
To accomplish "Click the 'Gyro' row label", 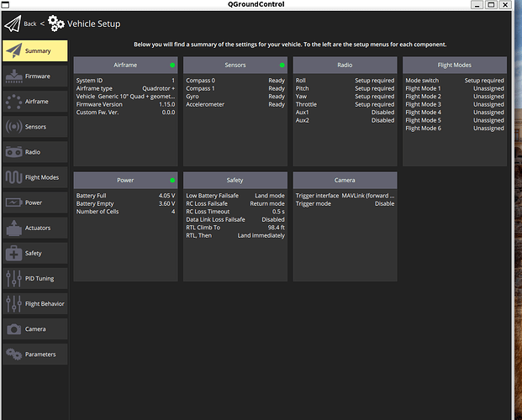I will pos(192,97).
